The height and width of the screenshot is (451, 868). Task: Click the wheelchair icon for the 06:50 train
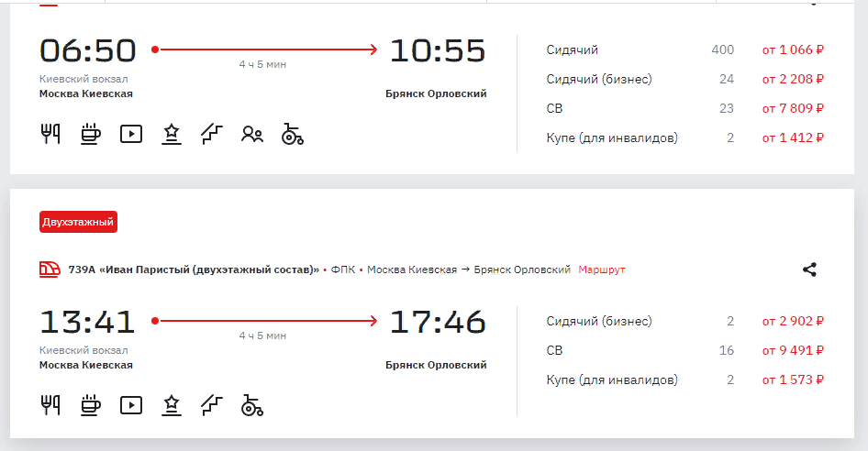(293, 135)
